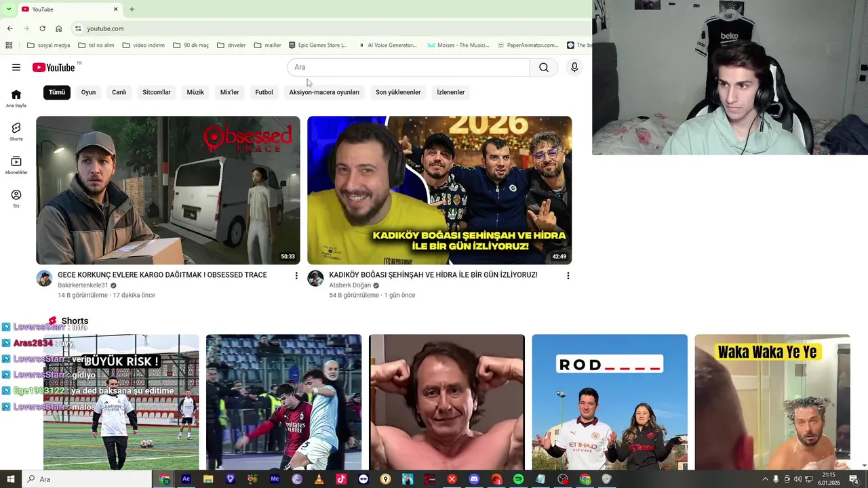Image resolution: width=868 pixels, height=488 pixels.
Task: Open Discord from the taskbar
Action: point(474,479)
